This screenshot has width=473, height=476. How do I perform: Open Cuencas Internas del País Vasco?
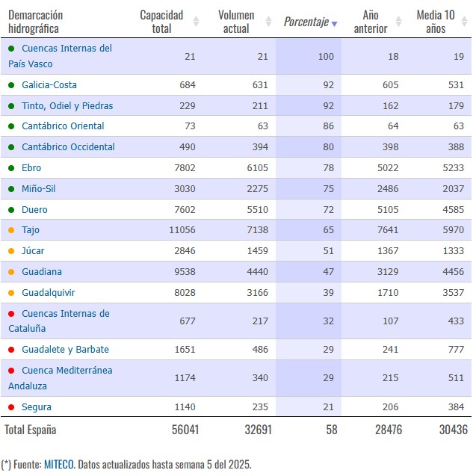(x=60, y=56)
